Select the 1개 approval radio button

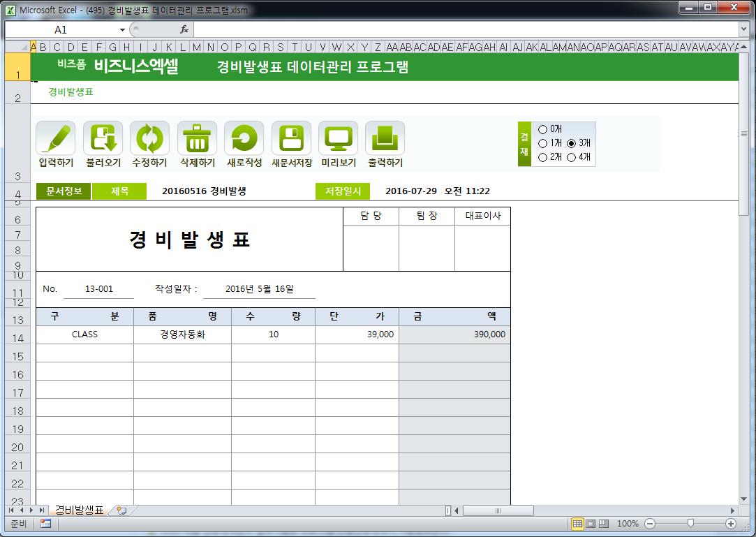tap(543, 143)
